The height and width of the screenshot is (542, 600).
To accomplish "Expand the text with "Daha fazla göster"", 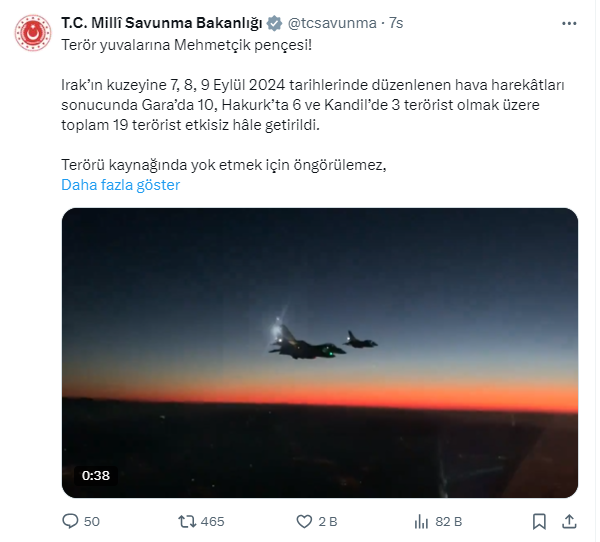I will (x=121, y=185).
